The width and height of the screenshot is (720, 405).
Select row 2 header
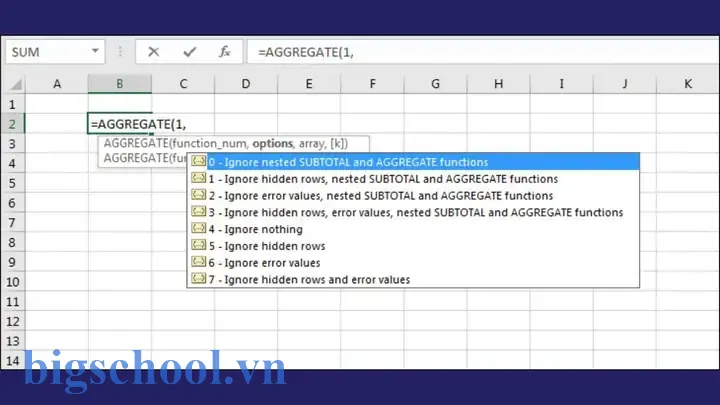coord(13,124)
